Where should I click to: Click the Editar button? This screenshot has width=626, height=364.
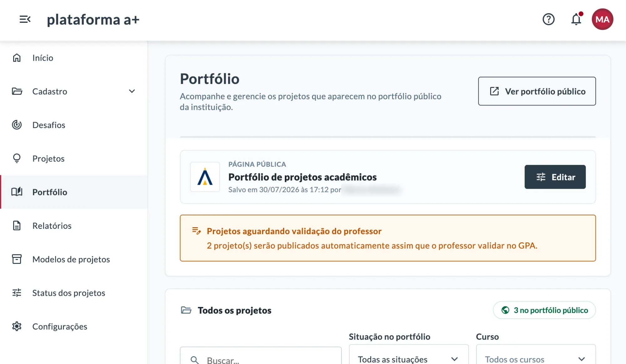point(555,177)
